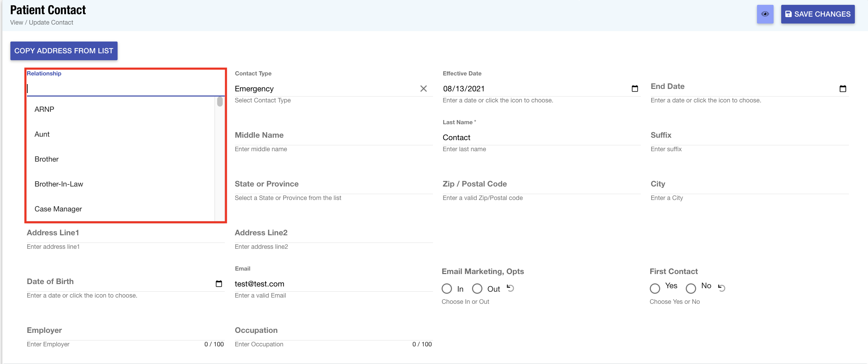Select Aunt from the Relationship list

[42, 134]
